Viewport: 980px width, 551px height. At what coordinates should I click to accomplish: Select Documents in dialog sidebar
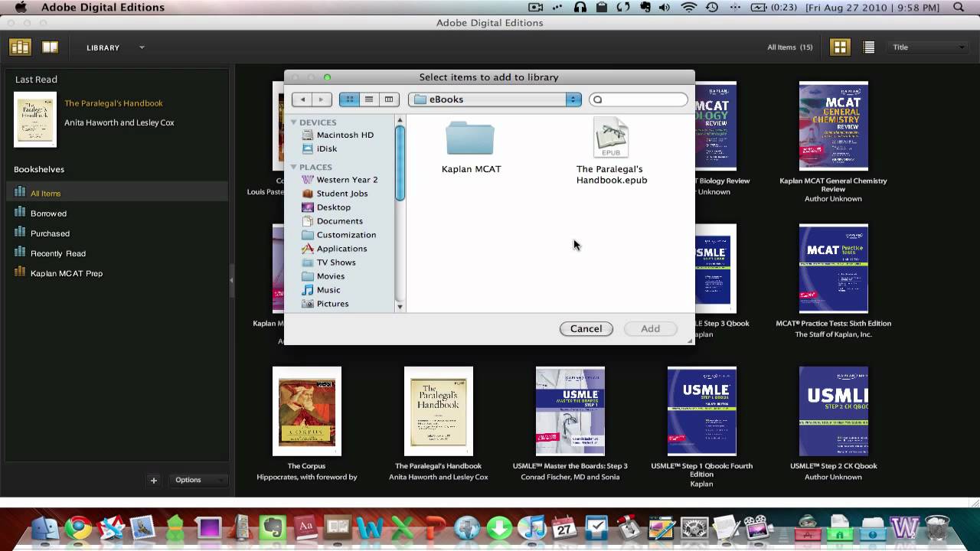click(341, 220)
